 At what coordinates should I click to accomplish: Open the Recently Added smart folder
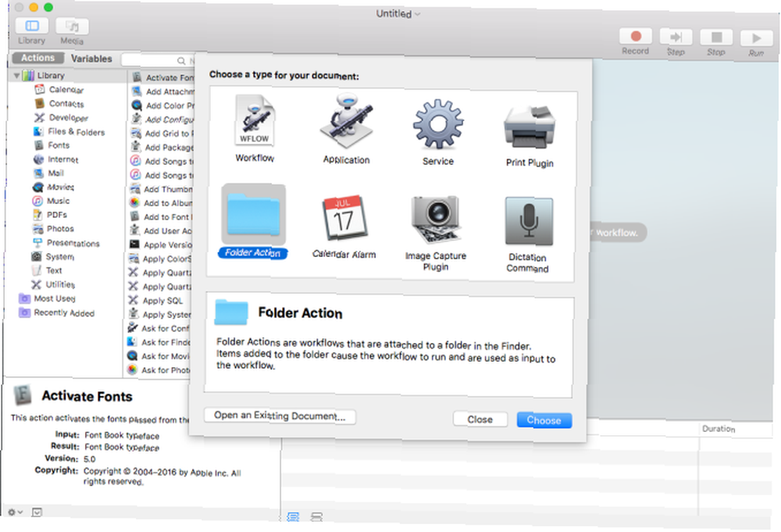point(64,312)
